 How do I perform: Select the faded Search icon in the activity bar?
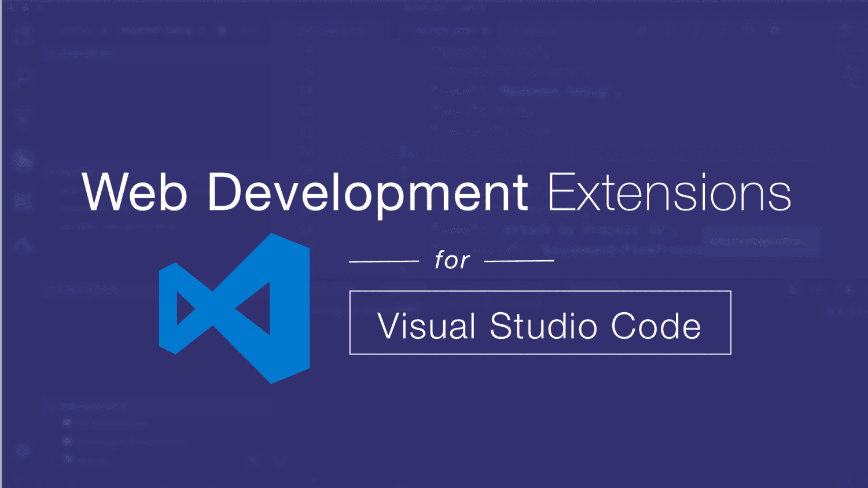tap(23, 76)
